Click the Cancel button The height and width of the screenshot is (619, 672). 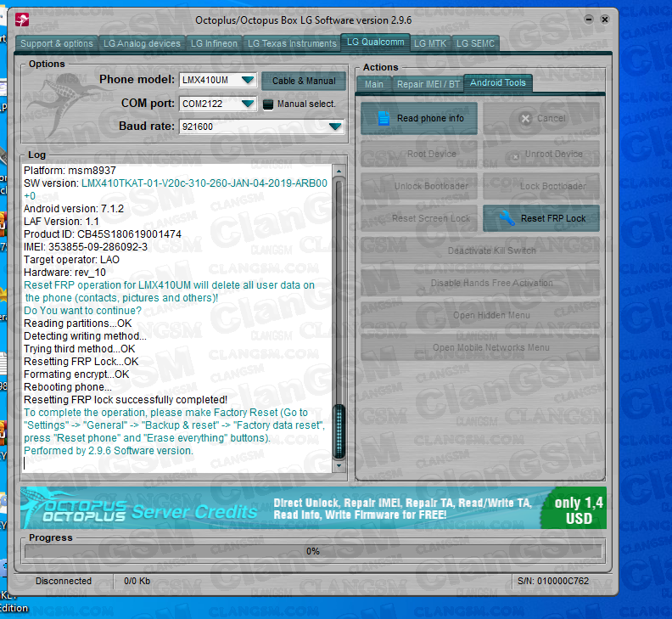point(541,118)
